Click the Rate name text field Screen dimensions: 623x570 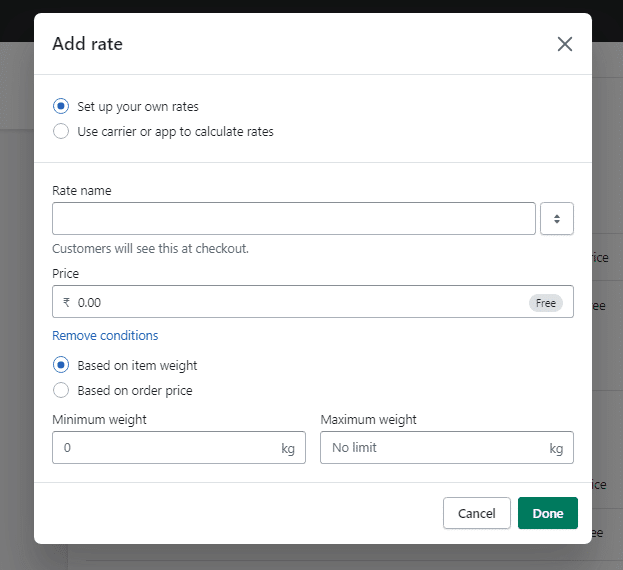(293, 218)
